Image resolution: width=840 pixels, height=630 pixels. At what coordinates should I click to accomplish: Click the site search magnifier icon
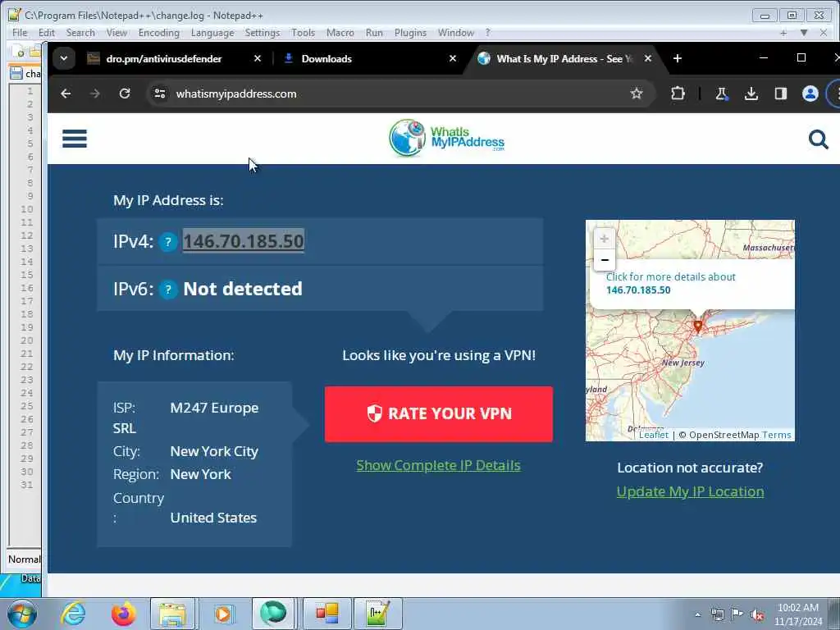pos(818,139)
